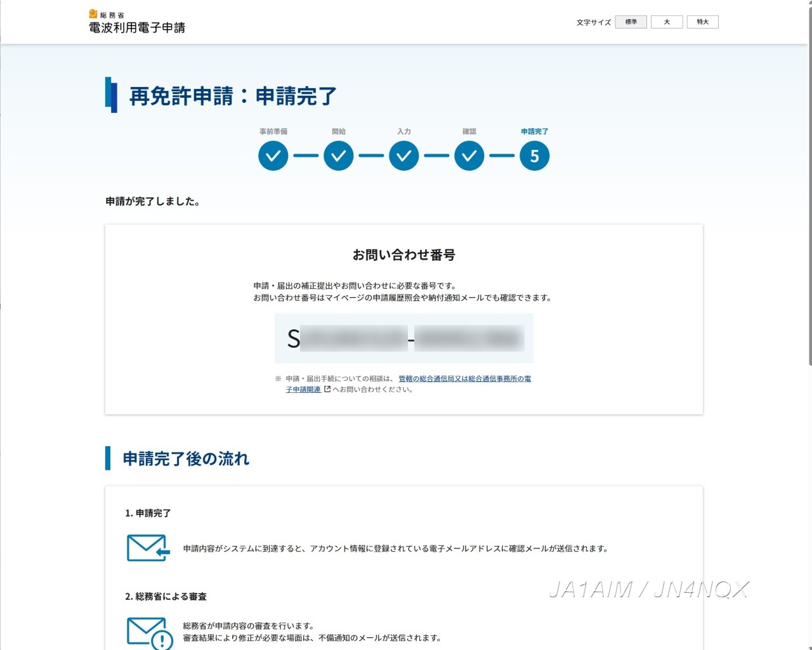The width and height of the screenshot is (812, 650).
Task: Click the 入力 step checkmark circle
Action: pos(404,156)
